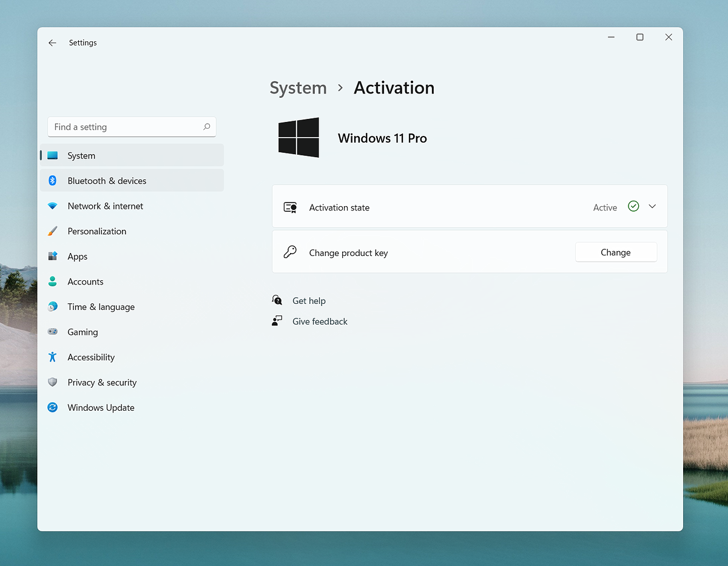Open the Get help link

coord(309,301)
